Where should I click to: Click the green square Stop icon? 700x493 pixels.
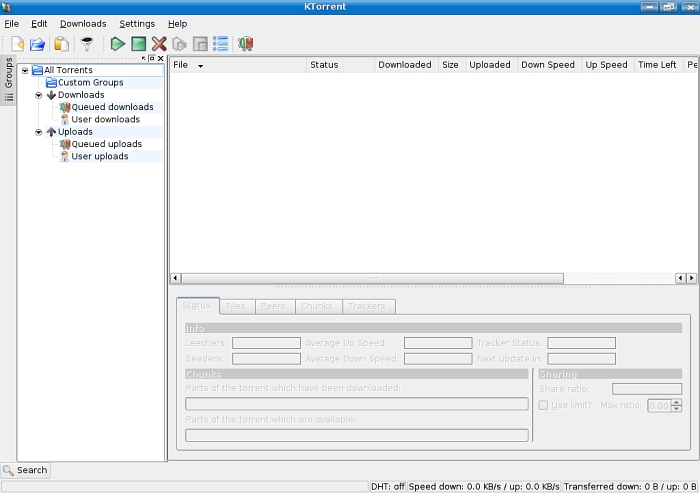138,44
